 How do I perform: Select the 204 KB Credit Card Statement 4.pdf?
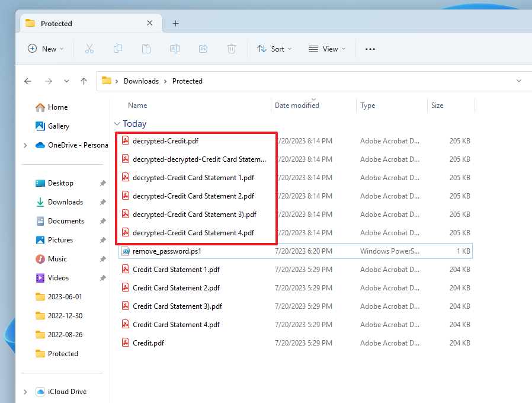click(295, 325)
